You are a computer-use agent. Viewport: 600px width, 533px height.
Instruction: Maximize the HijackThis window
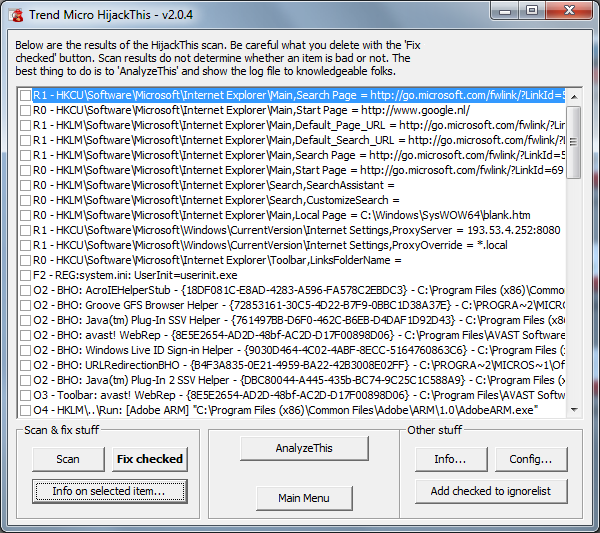532,11
